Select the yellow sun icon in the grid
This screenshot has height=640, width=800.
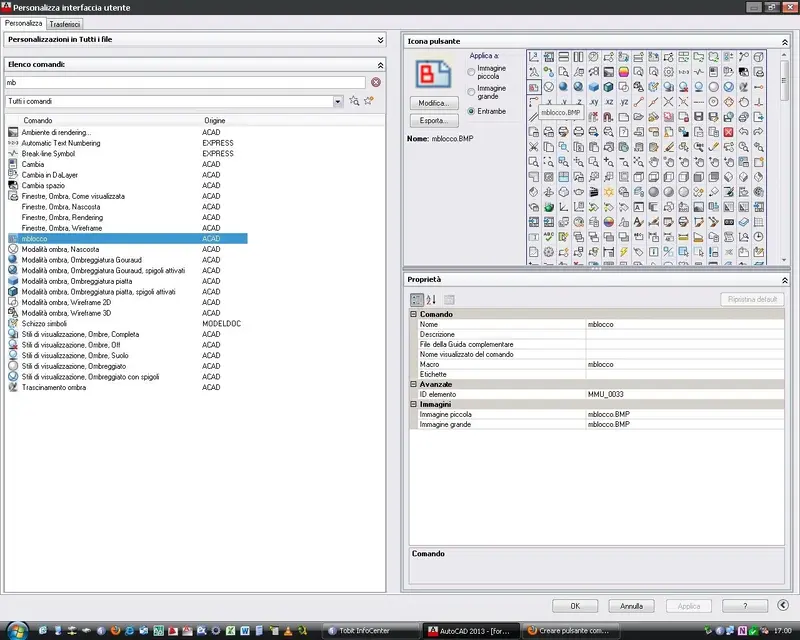[609, 192]
